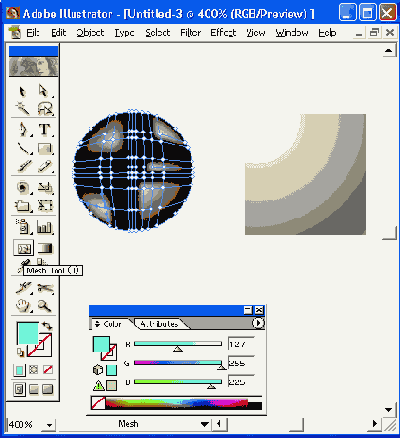Click the Fill color swatch in toolbox
Screen dimensions: 400x438
click(28, 333)
